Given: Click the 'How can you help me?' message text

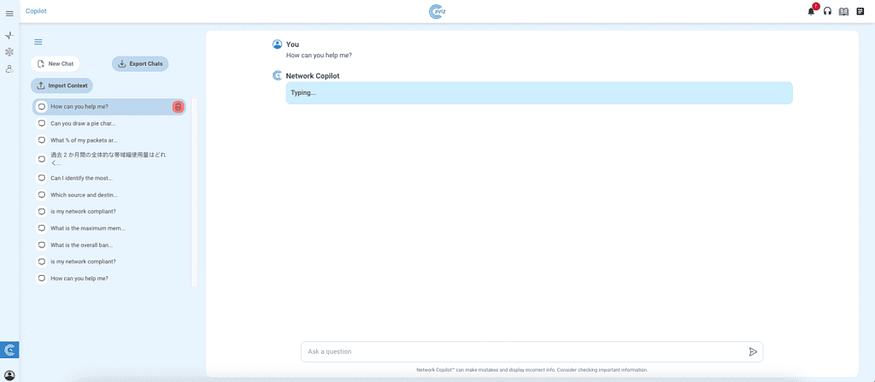Looking at the screenshot, I should pyautogui.click(x=319, y=55).
